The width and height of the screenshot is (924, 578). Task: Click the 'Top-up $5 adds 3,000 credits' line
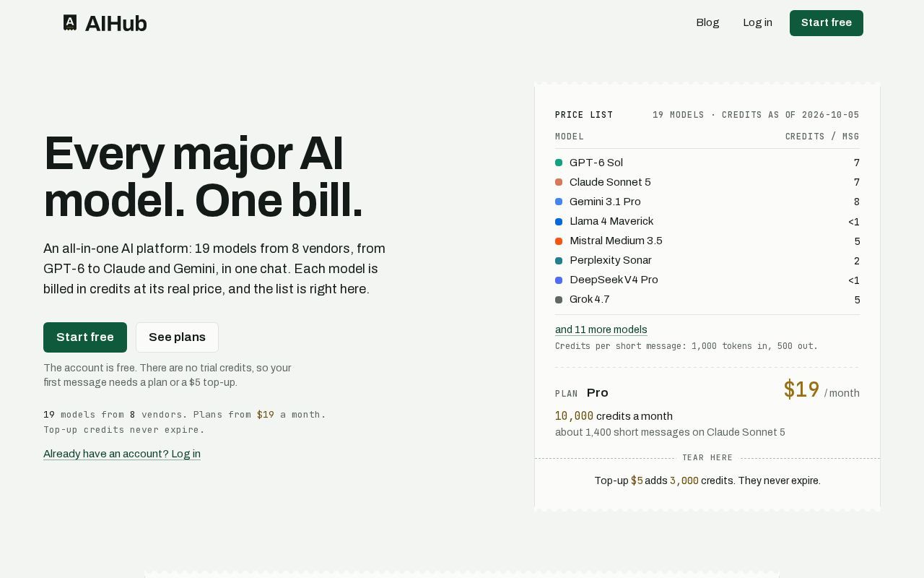coord(707,480)
